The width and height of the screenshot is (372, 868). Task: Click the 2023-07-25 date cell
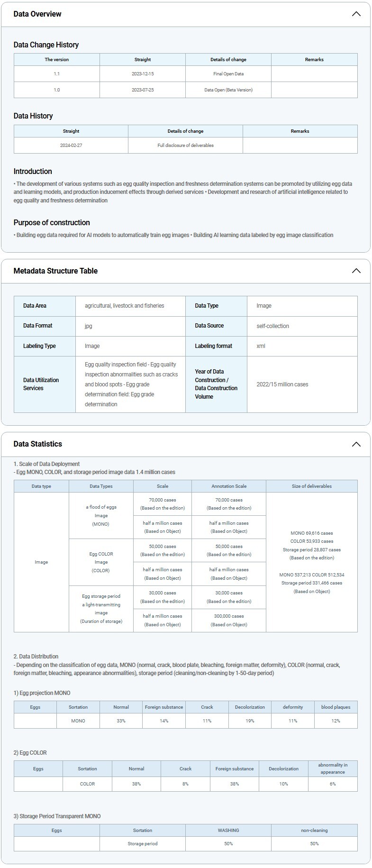click(x=143, y=90)
